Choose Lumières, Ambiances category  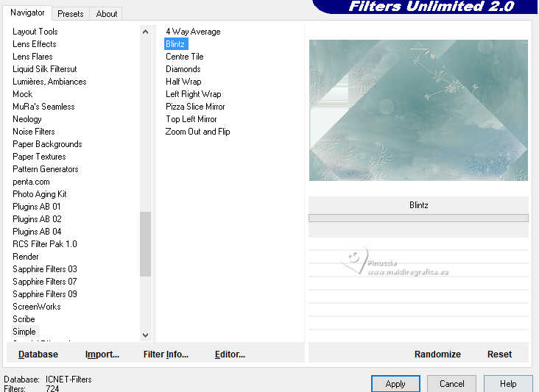click(x=49, y=82)
